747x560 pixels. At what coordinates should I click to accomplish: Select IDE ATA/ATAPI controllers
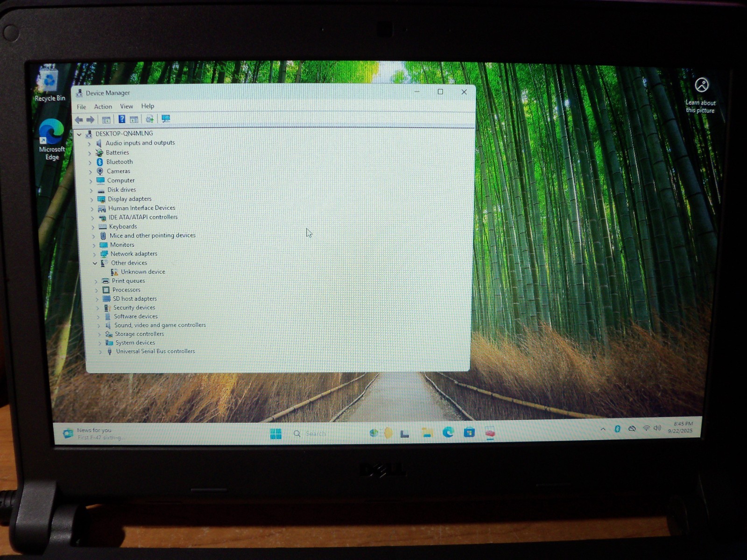pyautogui.click(x=143, y=217)
